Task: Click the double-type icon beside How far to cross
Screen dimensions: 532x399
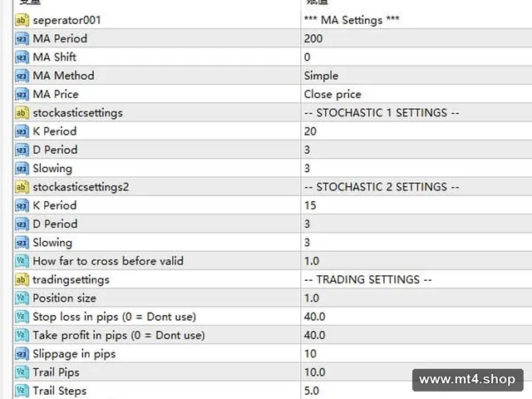Action: 22,261
